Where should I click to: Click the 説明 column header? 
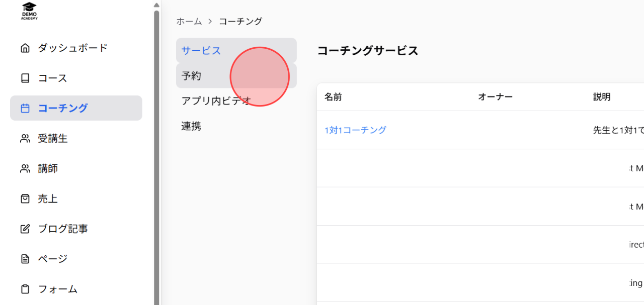pyautogui.click(x=602, y=97)
